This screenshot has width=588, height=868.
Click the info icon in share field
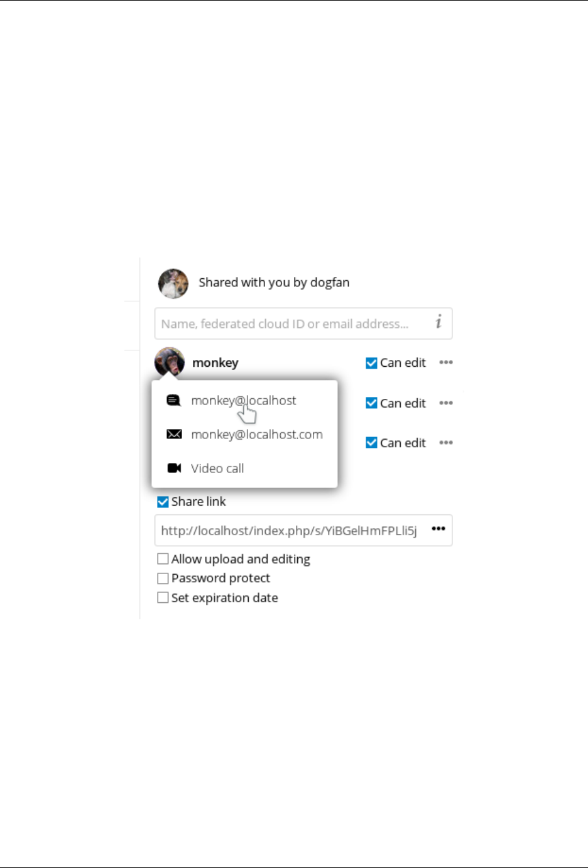(438, 322)
